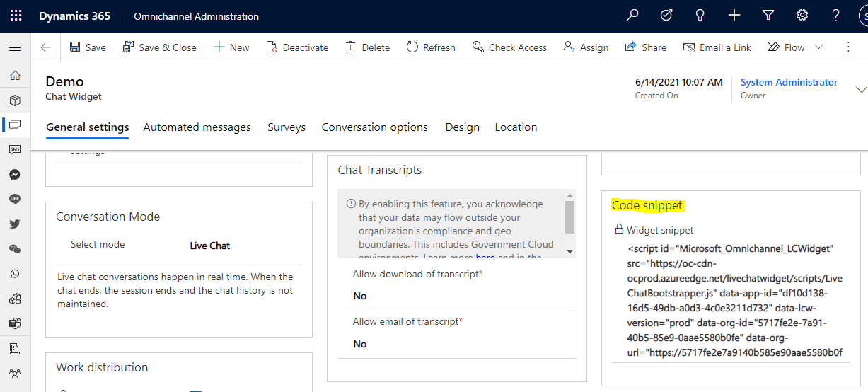The width and height of the screenshot is (868, 392).
Task: Click the Omnichannel Administration app name
Action: pyautogui.click(x=197, y=16)
